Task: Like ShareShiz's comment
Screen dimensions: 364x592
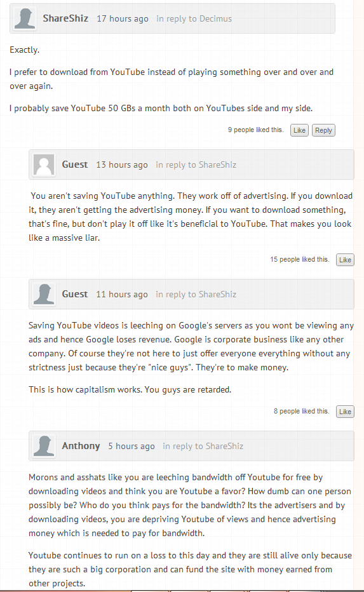Action: [x=299, y=130]
